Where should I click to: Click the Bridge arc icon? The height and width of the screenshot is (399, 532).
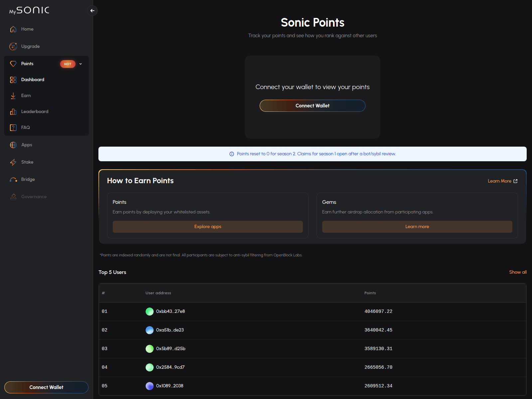pyautogui.click(x=13, y=180)
